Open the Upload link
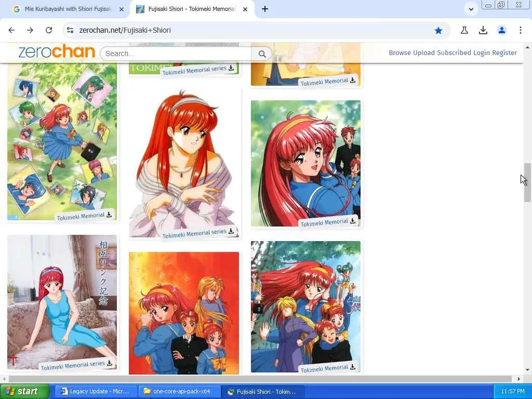This screenshot has width=532, height=399. 424,53
